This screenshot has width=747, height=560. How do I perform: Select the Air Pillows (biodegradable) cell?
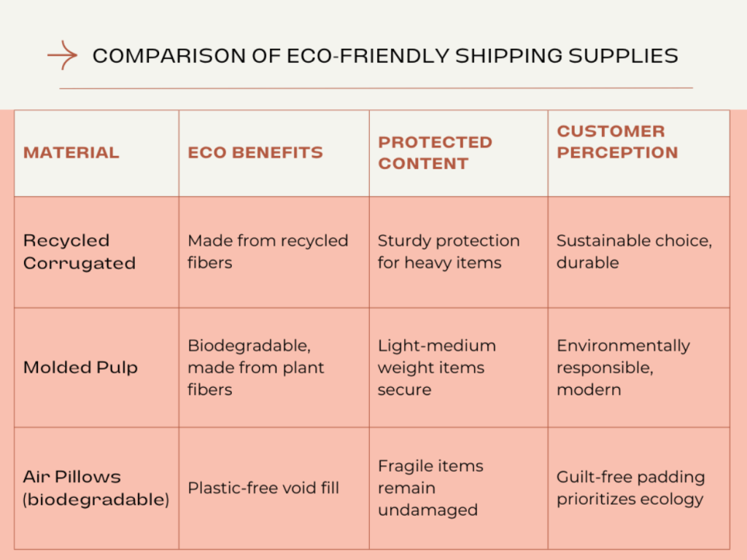pos(96,488)
